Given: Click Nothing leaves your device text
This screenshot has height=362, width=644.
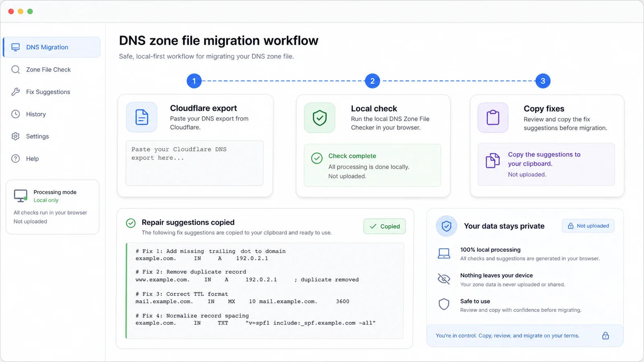Looking at the screenshot, I should click(496, 276).
